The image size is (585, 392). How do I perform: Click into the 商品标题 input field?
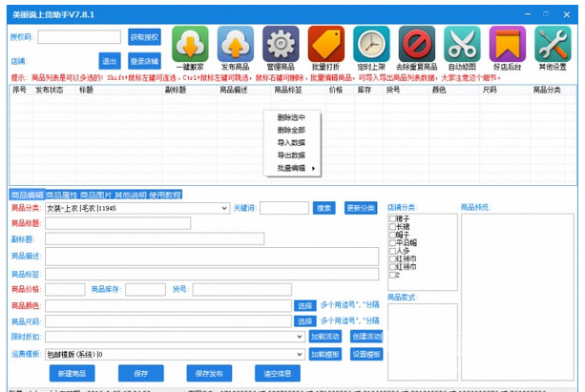pyautogui.click(x=117, y=223)
